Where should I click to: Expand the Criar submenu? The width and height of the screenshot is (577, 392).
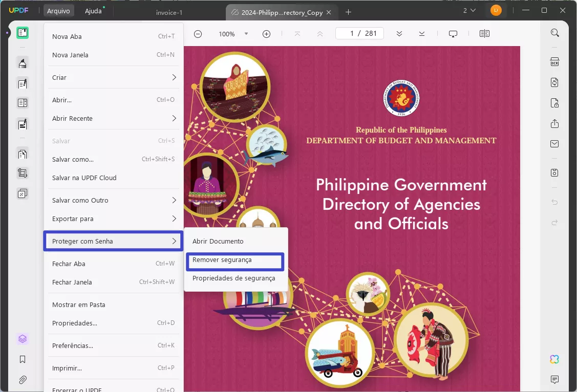click(x=113, y=78)
